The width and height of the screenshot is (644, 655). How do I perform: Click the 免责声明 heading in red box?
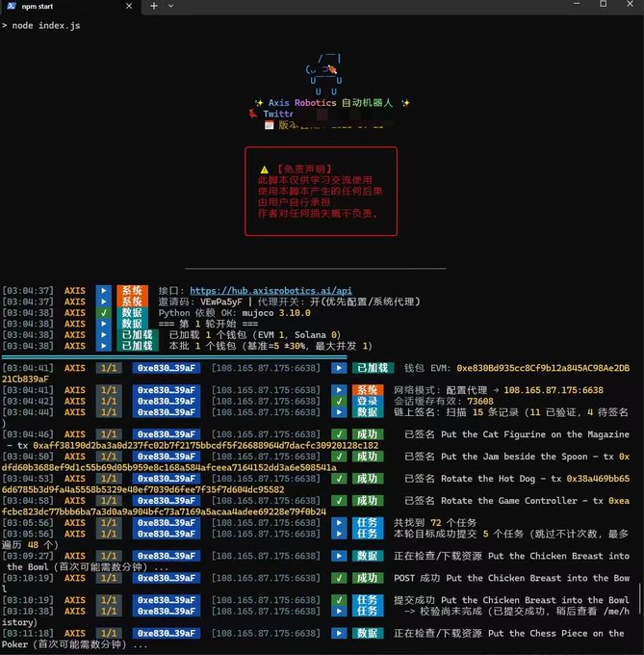304,170
